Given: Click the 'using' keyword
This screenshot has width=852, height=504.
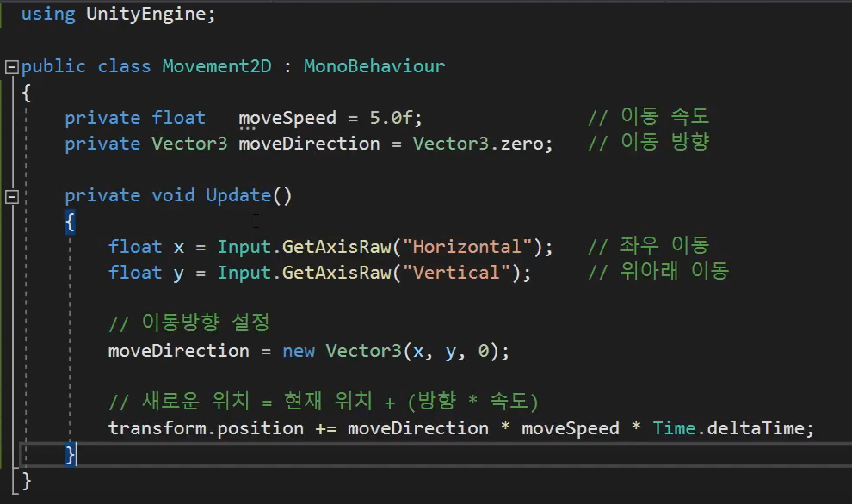Looking at the screenshot, I should pos(48,14).
